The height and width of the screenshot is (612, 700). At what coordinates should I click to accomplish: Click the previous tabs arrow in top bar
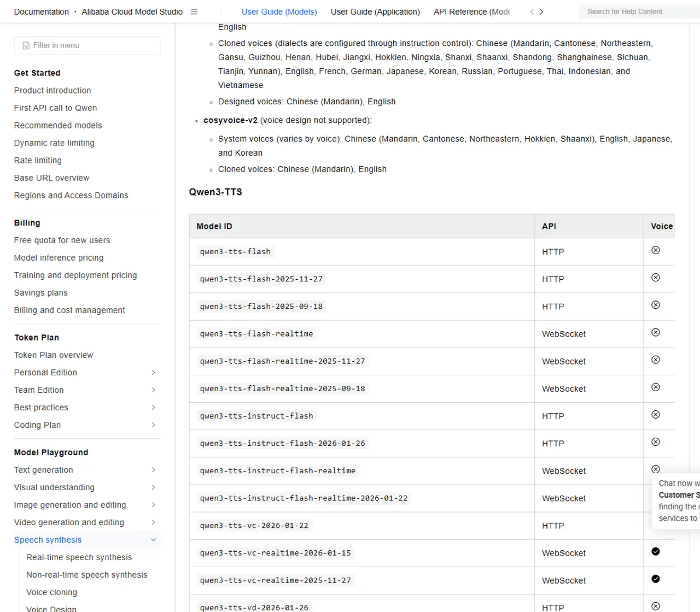[532, 11]
